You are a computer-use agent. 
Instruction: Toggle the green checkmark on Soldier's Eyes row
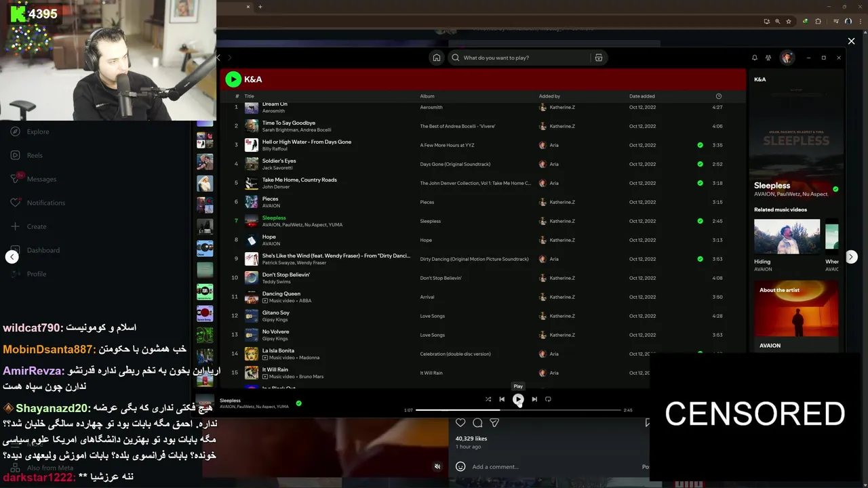(x=700, y=164)
